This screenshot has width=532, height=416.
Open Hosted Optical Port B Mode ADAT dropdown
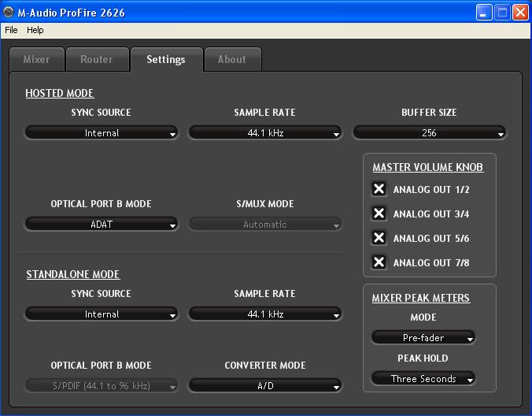(x=101, y=224)
